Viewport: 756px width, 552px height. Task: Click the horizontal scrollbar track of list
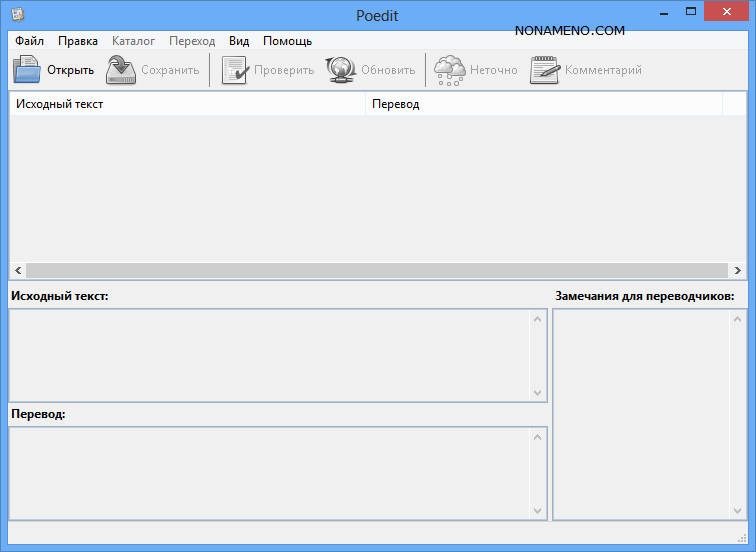click(377, 271)
